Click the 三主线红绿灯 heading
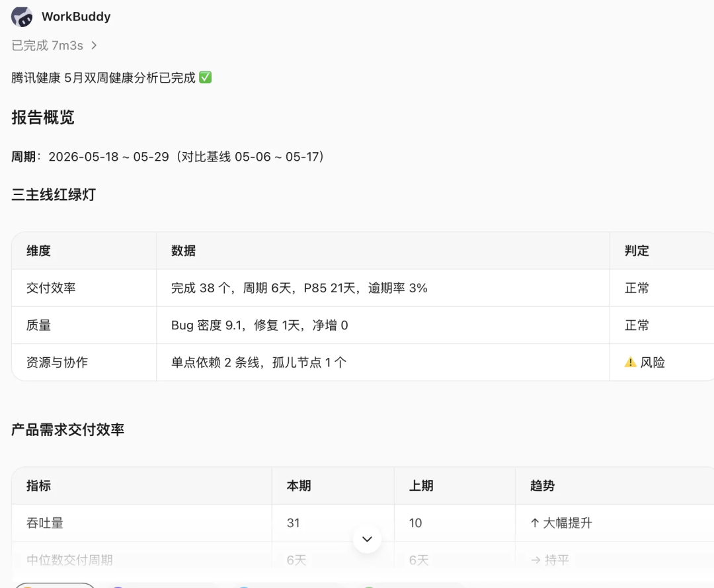 [x=54, y=194]
